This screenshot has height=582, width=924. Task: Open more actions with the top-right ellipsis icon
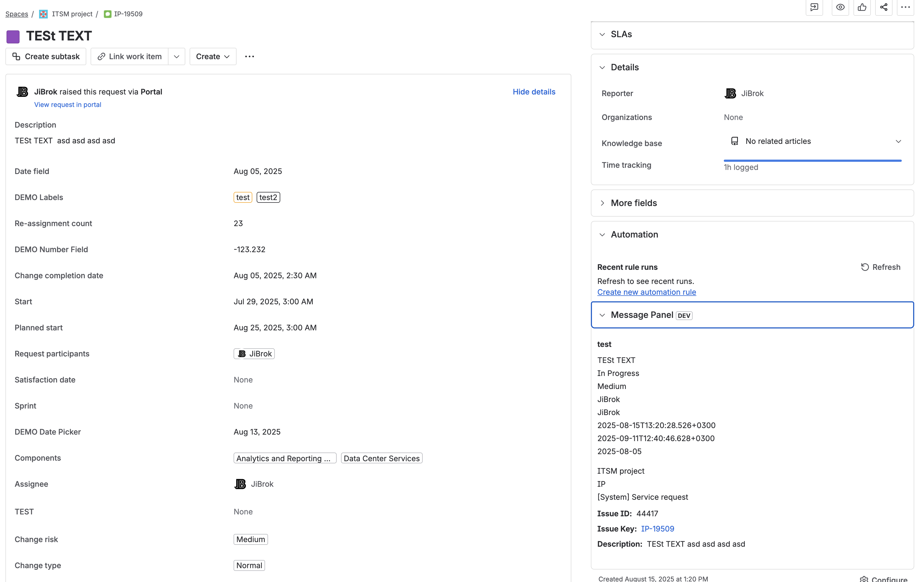pos(906,7)
